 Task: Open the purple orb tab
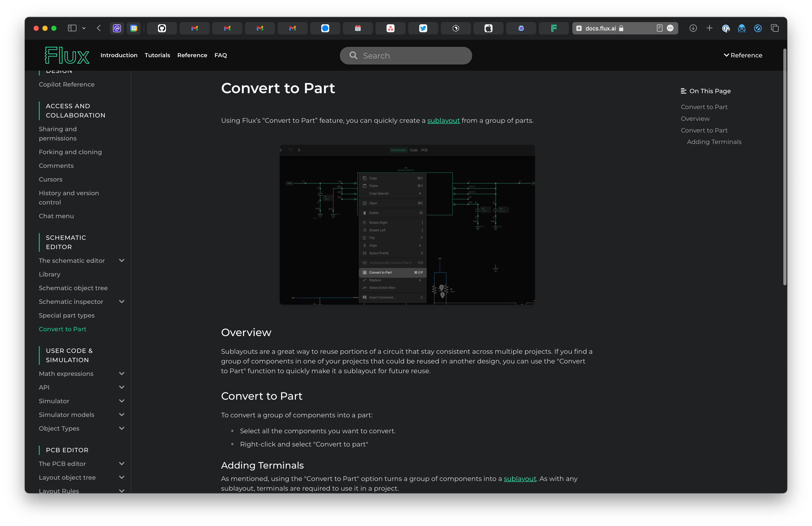(x=521, y=28)
